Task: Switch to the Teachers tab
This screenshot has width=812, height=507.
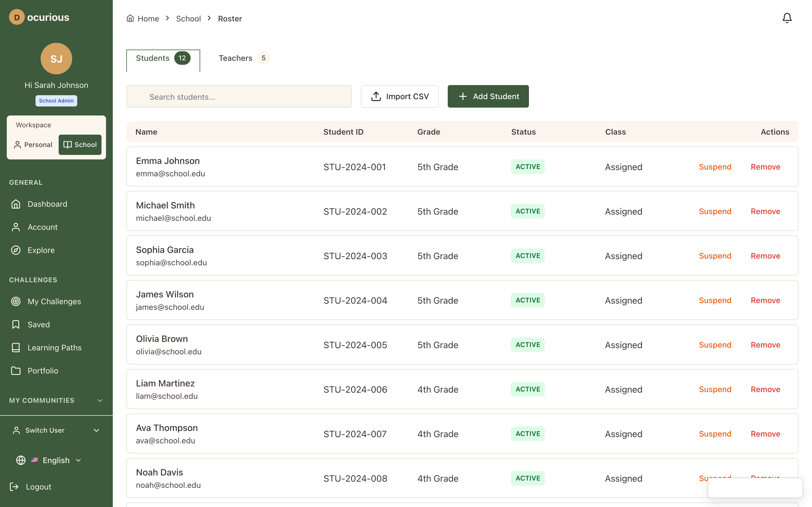Action: [x=244, y=58]
